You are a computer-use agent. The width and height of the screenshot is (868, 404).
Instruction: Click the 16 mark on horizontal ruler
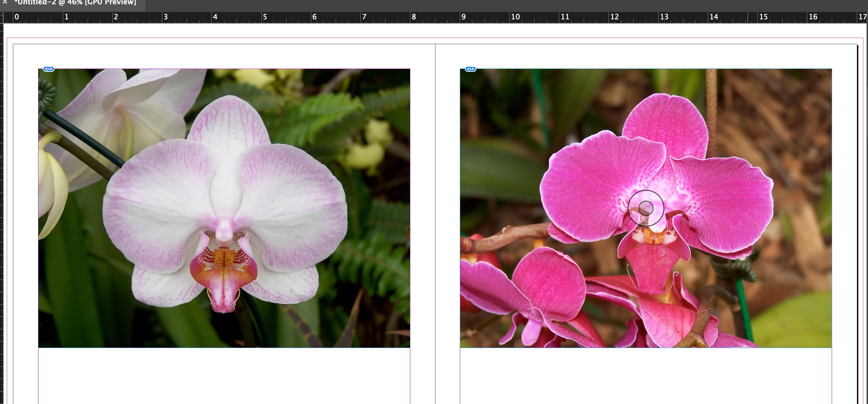[x=813, y=17]
